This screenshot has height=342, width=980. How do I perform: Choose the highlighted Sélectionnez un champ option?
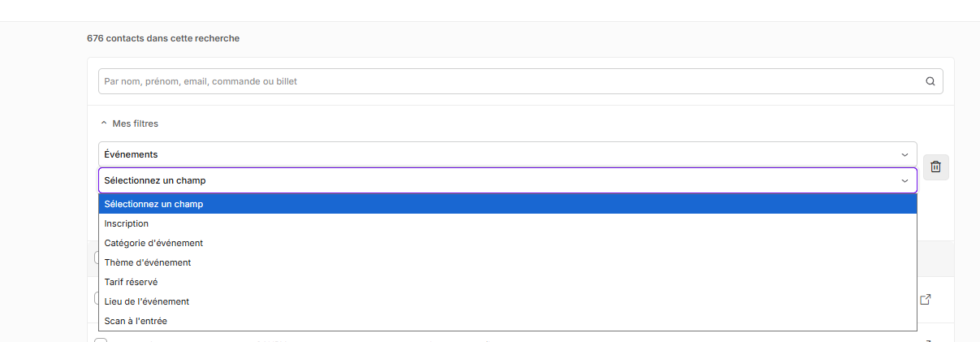[x=507, y=204]
